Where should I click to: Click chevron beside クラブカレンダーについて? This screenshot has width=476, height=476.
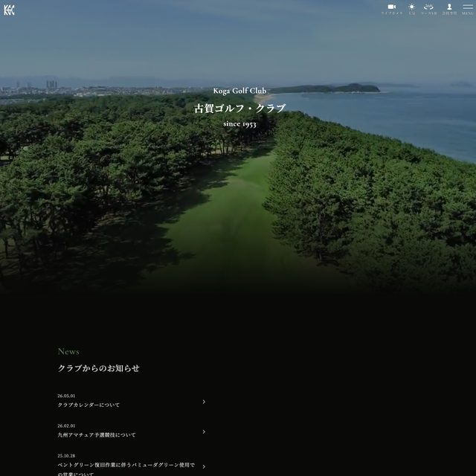pos(204,402)
